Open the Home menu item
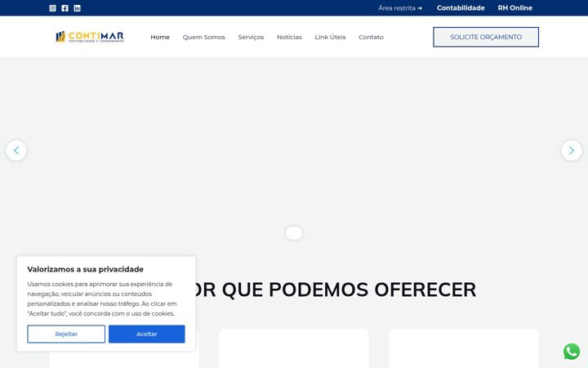 (x=160, y=37)
